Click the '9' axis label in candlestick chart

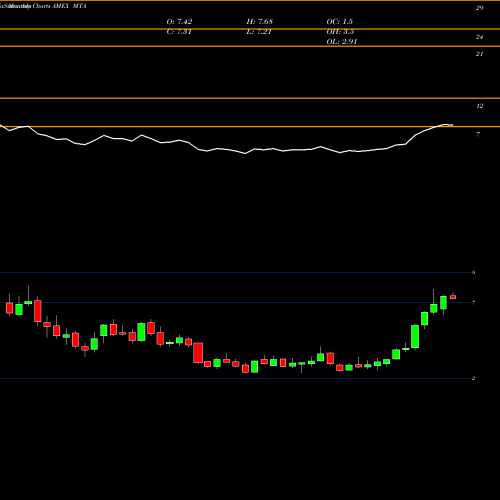473,273
